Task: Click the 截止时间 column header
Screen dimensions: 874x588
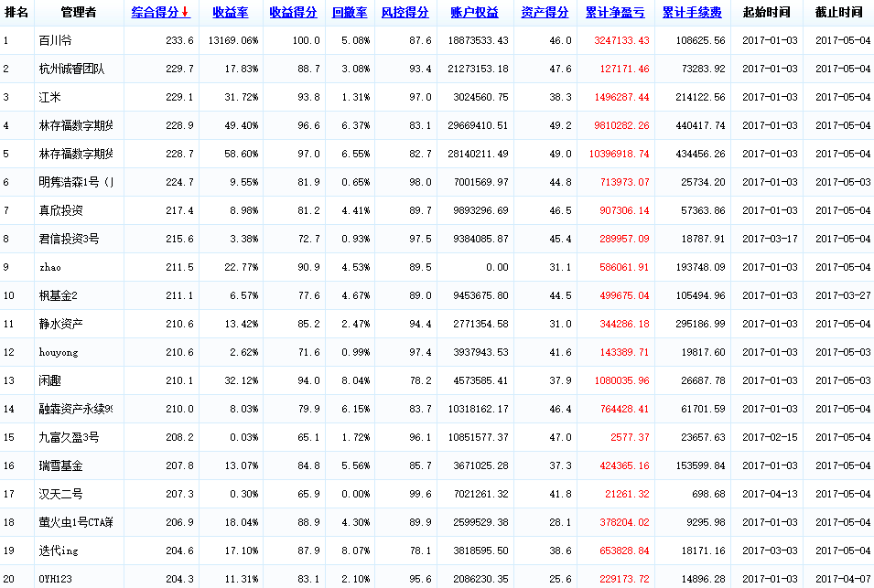Action: tap(838, 12)
